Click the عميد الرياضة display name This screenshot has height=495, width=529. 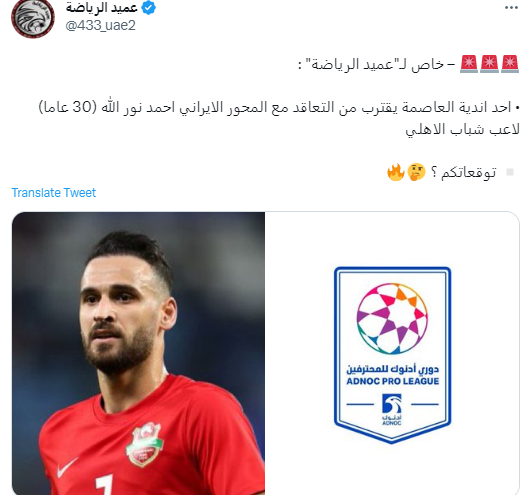[102, 7]
